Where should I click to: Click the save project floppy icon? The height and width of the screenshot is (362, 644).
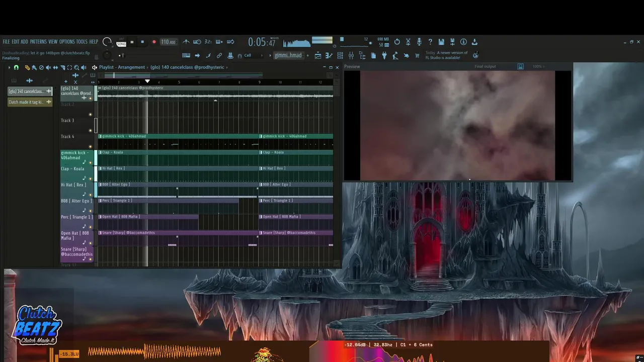point(441,42)
